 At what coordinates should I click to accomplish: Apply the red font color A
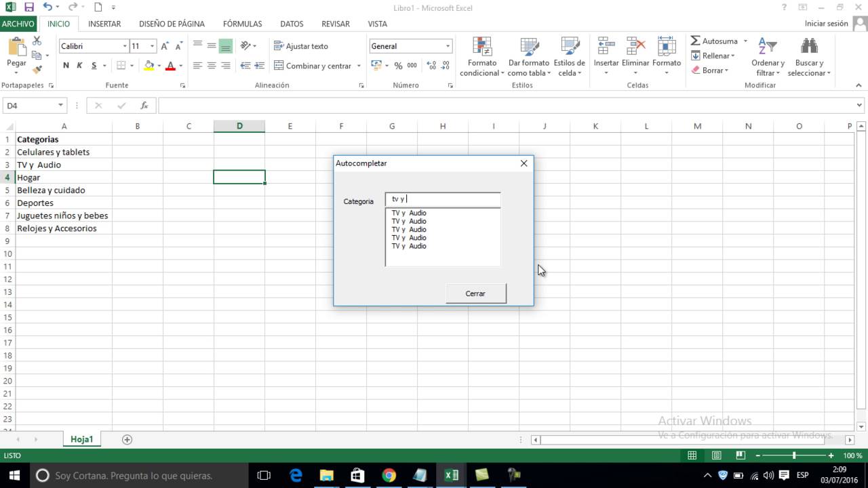tap(170, 66)
